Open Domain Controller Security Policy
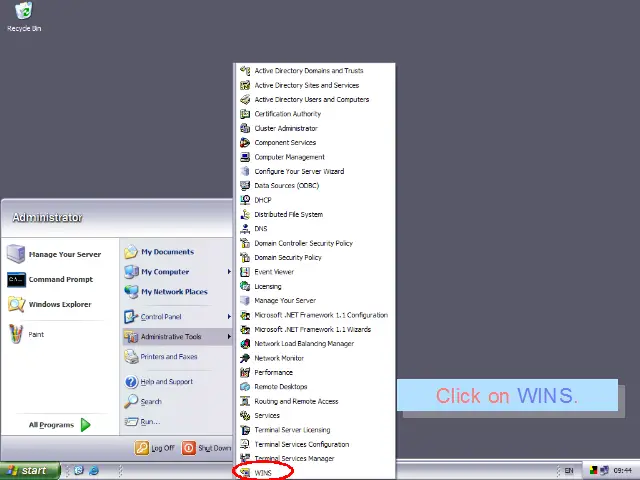Viewport: 640px width, 480px height. [x=314, y=243]
